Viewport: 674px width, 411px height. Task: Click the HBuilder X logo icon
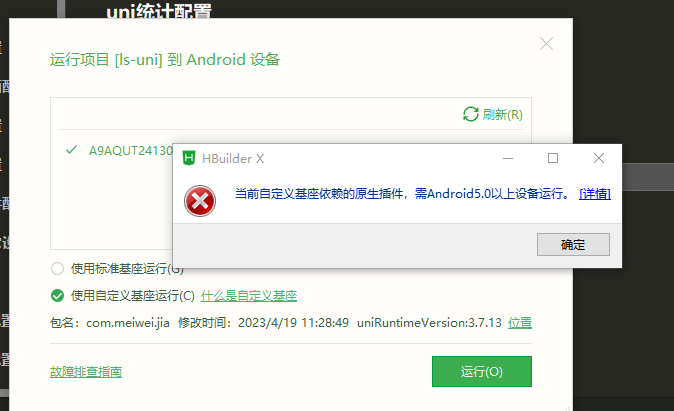click(189, 158)
